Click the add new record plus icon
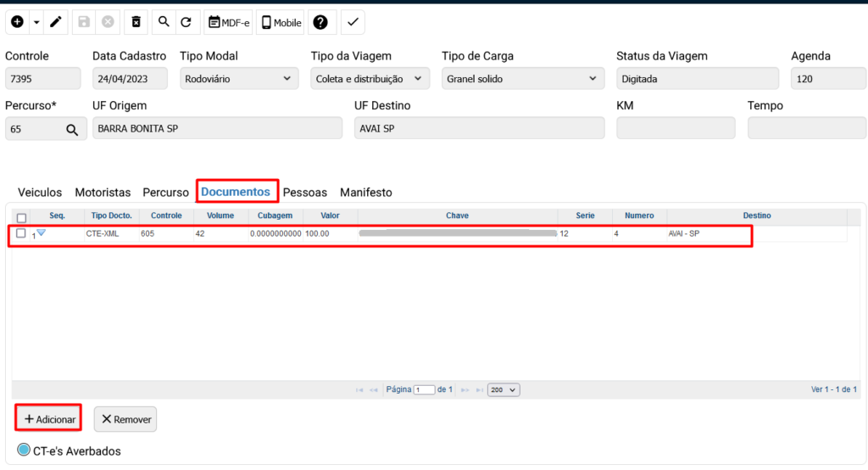The width and height of the screenshot is (868, 470). [x=17, y=23]
